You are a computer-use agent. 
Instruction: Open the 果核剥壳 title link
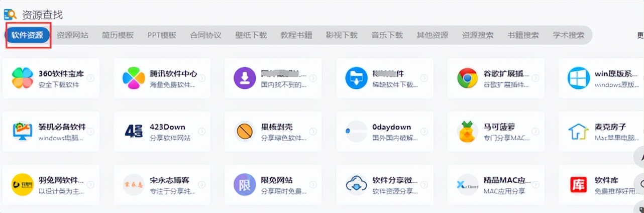(x=277, y=127)
